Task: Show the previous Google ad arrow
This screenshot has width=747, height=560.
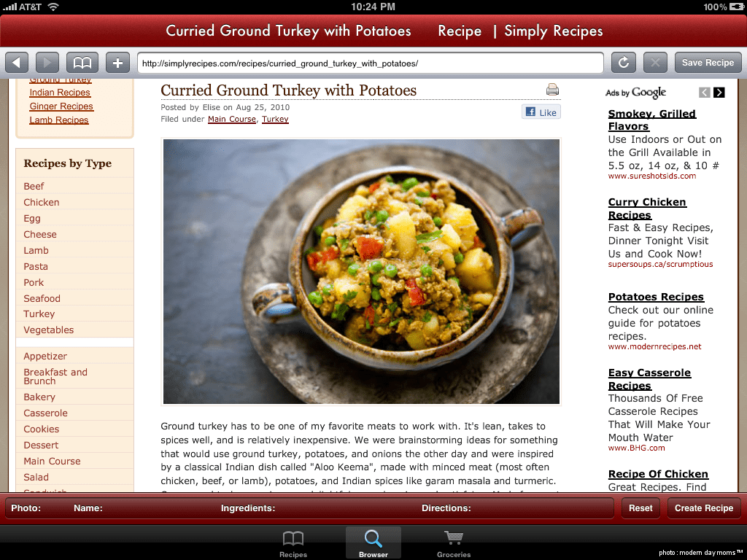Action: 705,93
